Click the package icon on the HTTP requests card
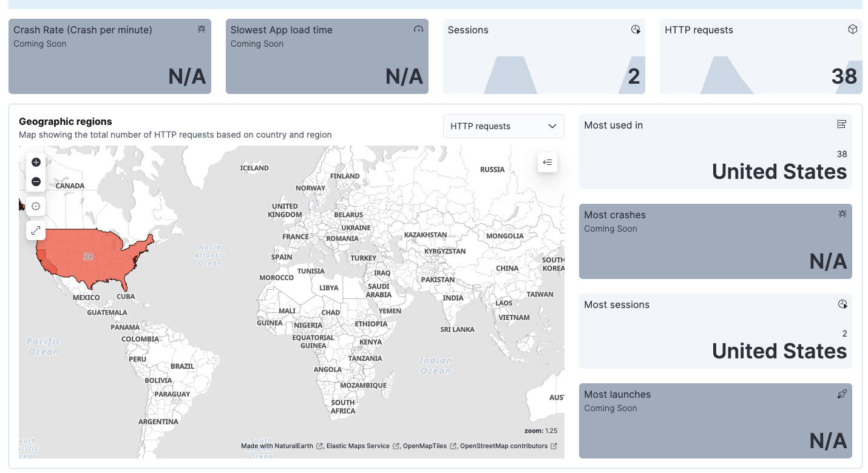The height and width of the screenshot is (473, 868). point(853,29)
